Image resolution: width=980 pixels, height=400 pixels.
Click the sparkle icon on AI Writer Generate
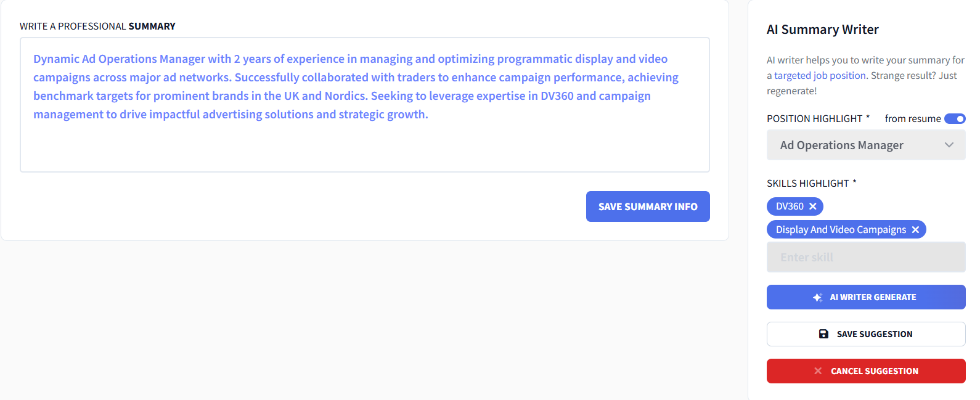pyautogui.click(x=817, y=297)
